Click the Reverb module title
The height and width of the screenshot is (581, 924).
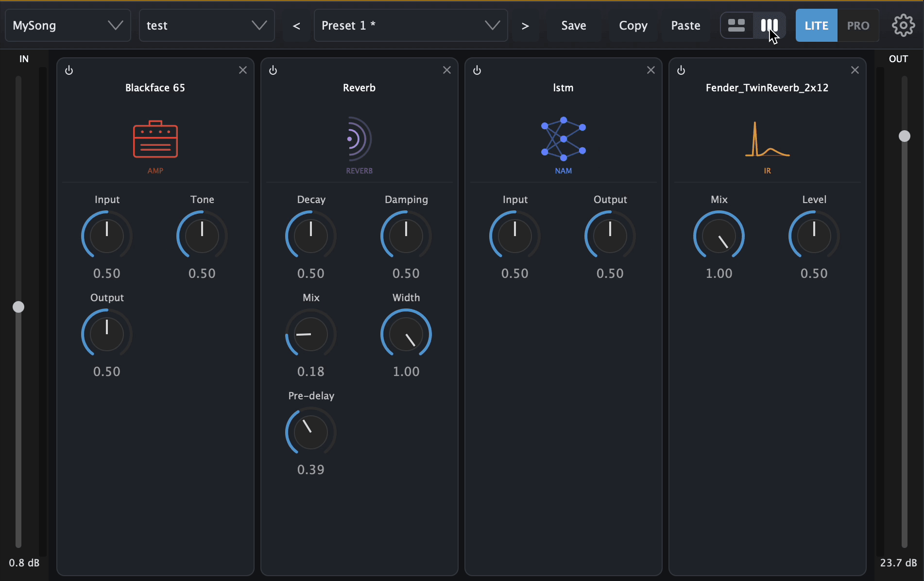click(x=359, y=88)
